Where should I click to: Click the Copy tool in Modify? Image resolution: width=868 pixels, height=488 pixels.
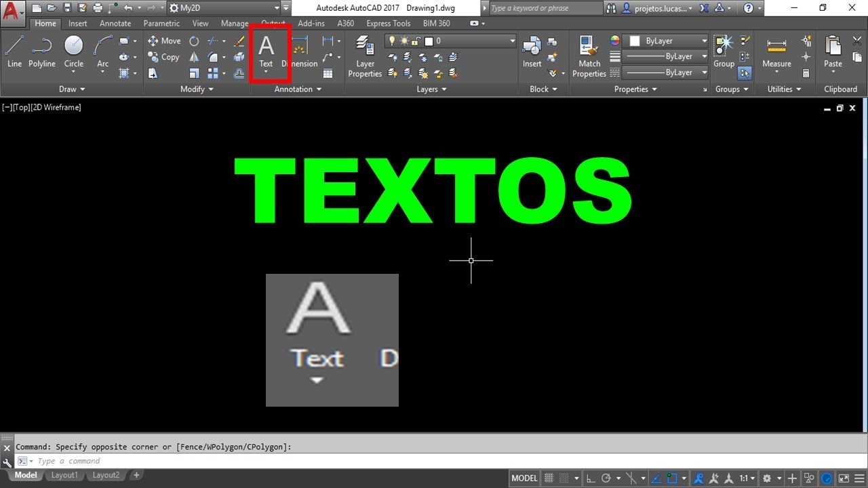point(163,57)
